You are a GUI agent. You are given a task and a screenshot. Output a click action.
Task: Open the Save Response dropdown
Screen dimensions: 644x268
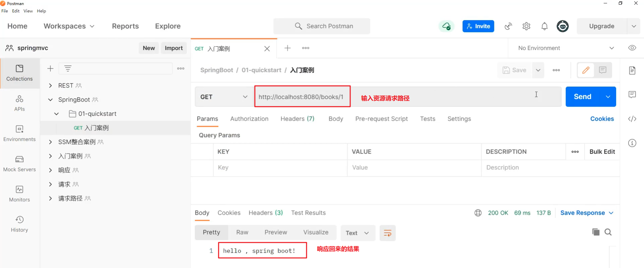(587, 213)
